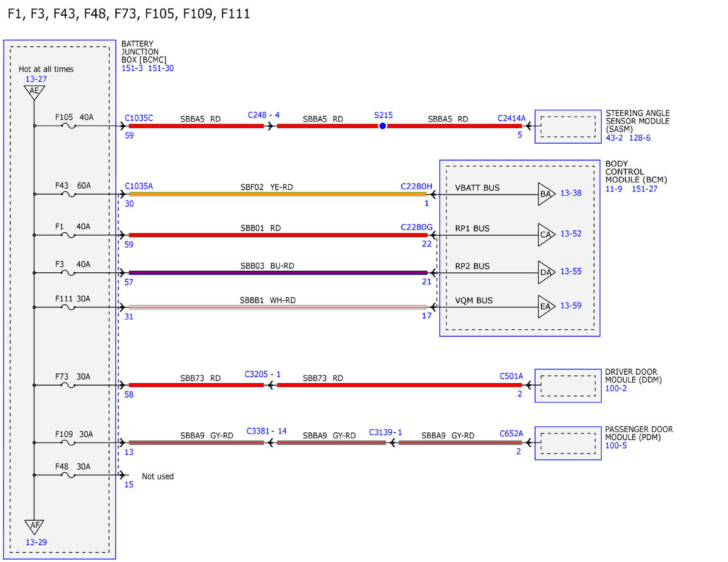
Task: Open page reference 13-27
Action: click(x=36, y=79)
